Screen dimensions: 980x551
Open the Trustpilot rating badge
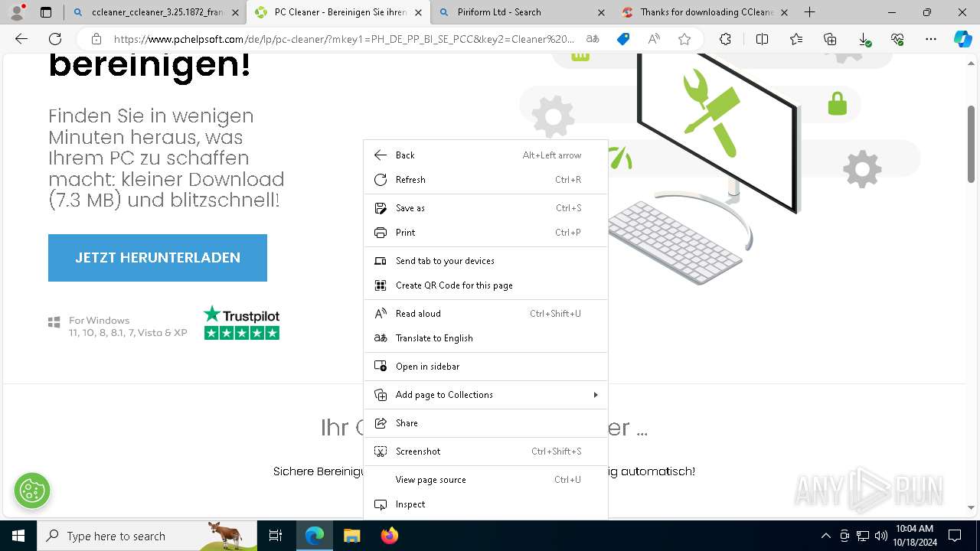click(x=241, y=322)
